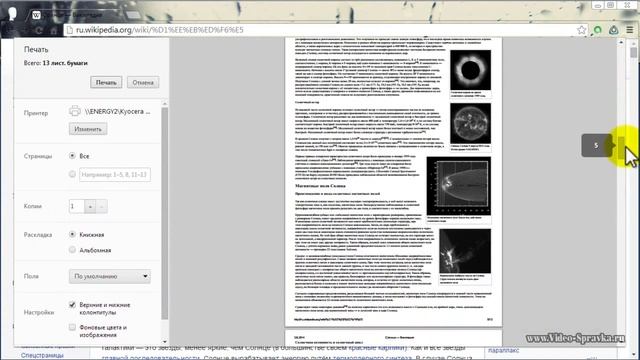640x360 pixels.
Task: Open the Поля margins dropdown
Action: click(110, 276)
